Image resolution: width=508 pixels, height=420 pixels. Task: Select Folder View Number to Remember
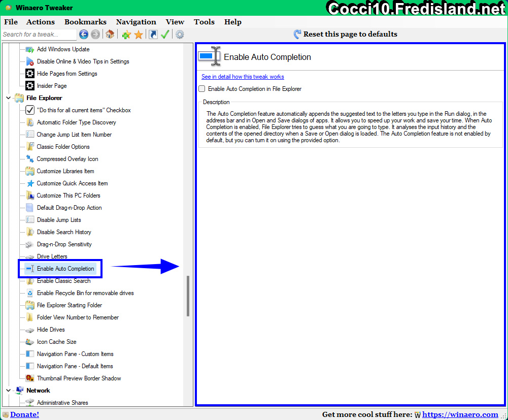[x=78, y=317]
